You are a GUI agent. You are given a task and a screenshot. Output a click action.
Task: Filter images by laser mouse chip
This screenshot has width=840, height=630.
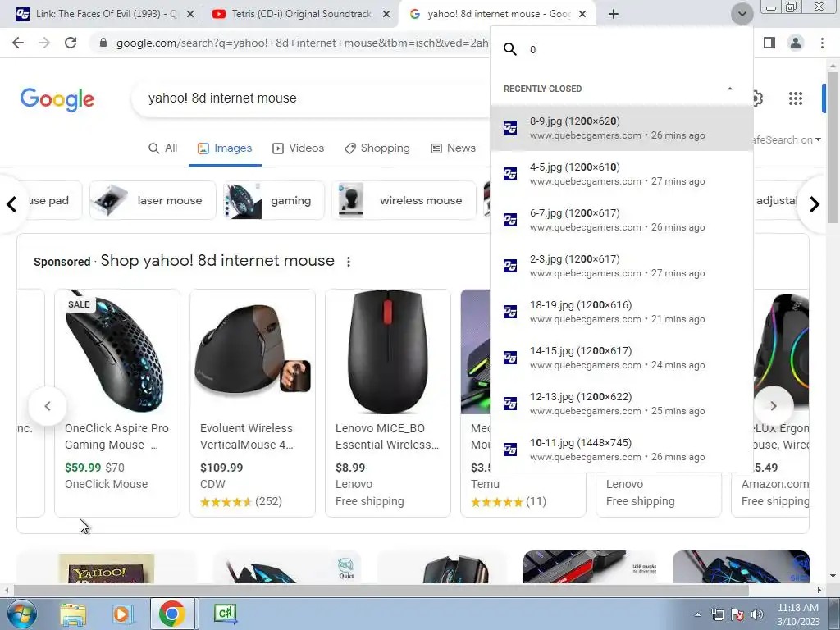[x=153, y=200]
